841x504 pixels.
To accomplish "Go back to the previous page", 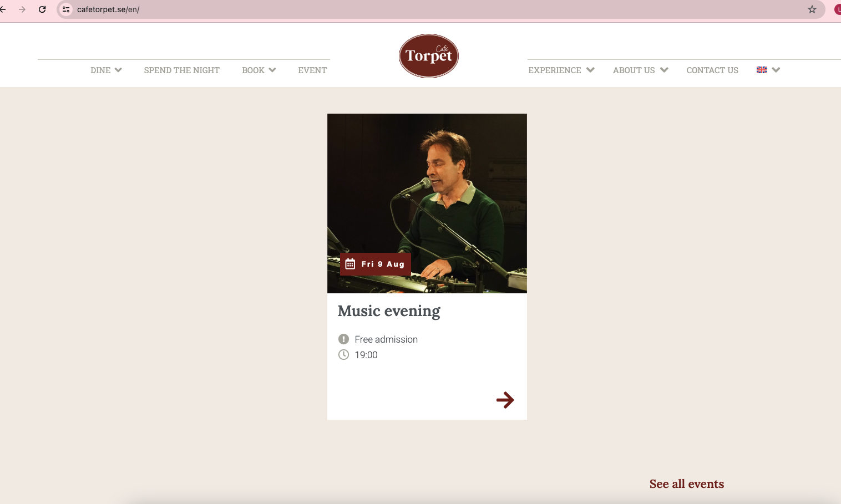I will coord(3,9).
